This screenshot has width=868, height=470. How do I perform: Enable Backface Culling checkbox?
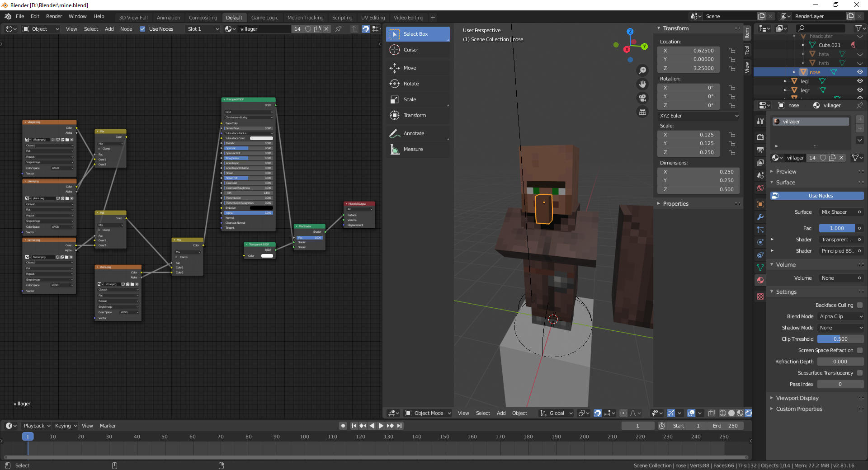[860, 305]
